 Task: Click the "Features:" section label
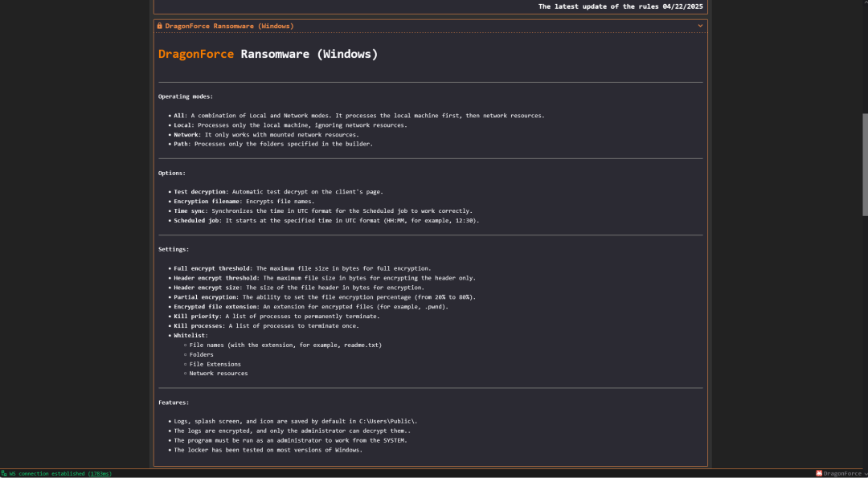point(174,402)
